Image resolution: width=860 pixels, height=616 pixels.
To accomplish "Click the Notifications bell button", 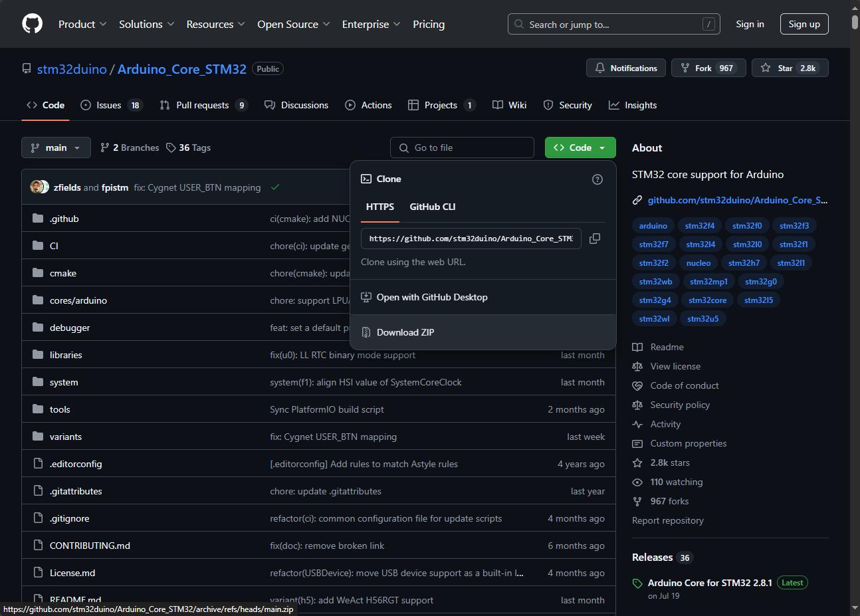I will (626, 68).
